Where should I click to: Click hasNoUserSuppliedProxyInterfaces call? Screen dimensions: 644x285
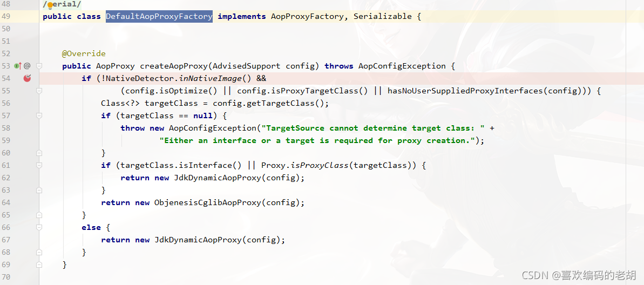(x=465, y=91)
